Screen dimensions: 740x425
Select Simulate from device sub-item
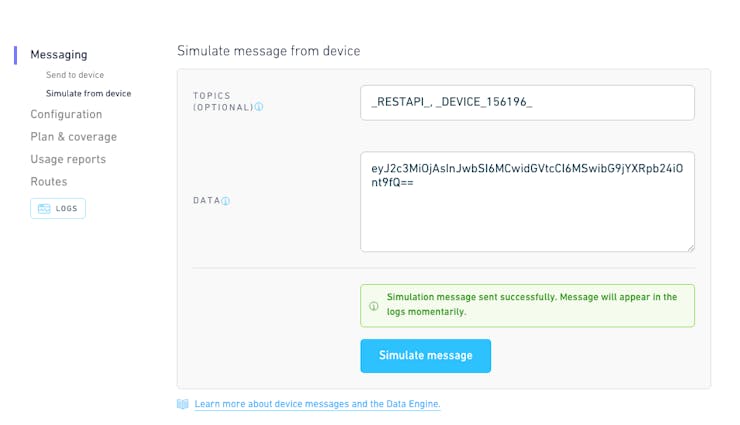pos(88,93)
